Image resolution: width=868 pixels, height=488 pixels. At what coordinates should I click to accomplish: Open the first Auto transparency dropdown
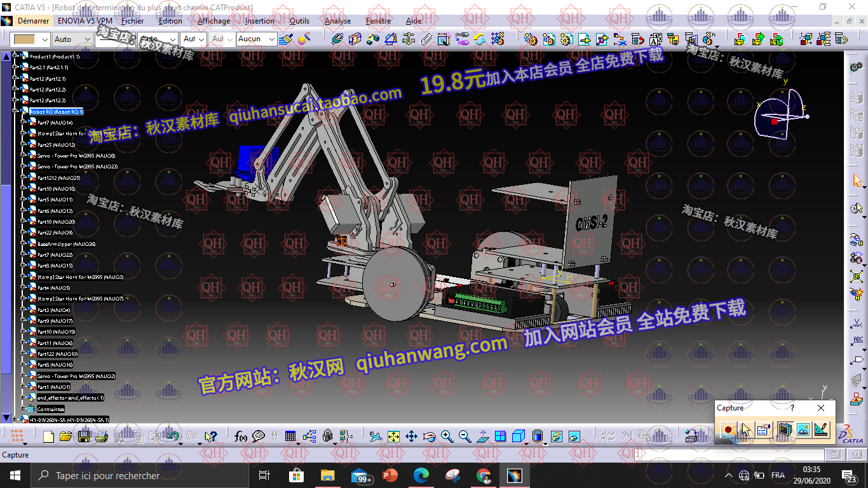point(72,39)
